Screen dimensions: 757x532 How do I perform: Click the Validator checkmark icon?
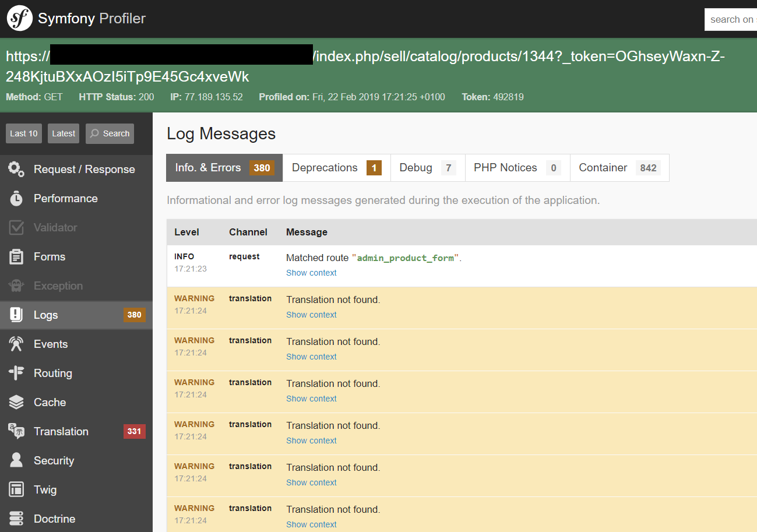pyautogui.click(x=16, y=228)
